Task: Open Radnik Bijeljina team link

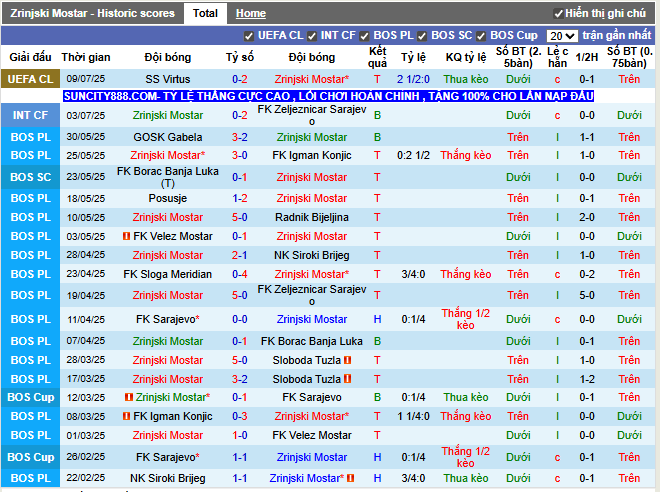Action: pyautogui.click(x=311, y=217)
